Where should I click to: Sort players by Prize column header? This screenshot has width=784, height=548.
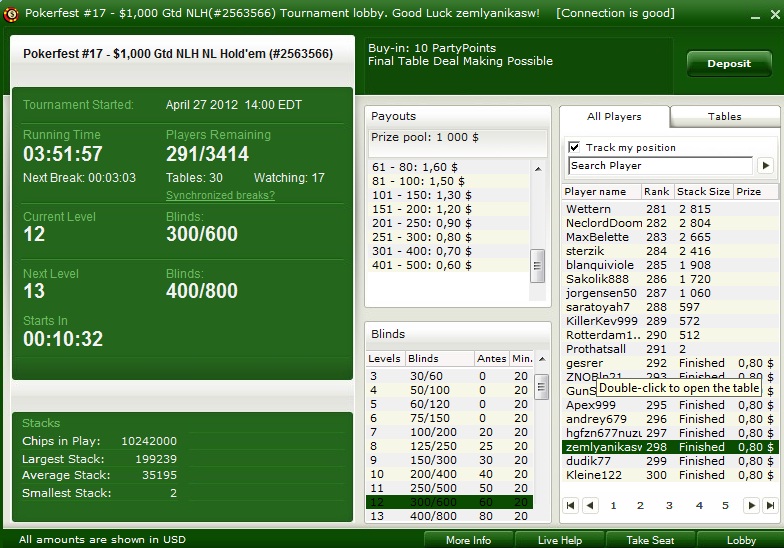[x=756, y=192]
